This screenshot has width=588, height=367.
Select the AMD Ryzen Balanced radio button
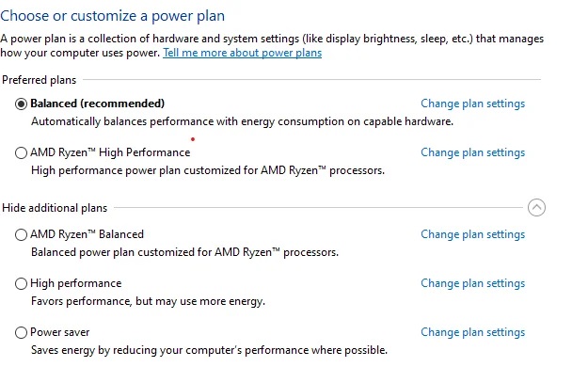(x=21, y=234)
